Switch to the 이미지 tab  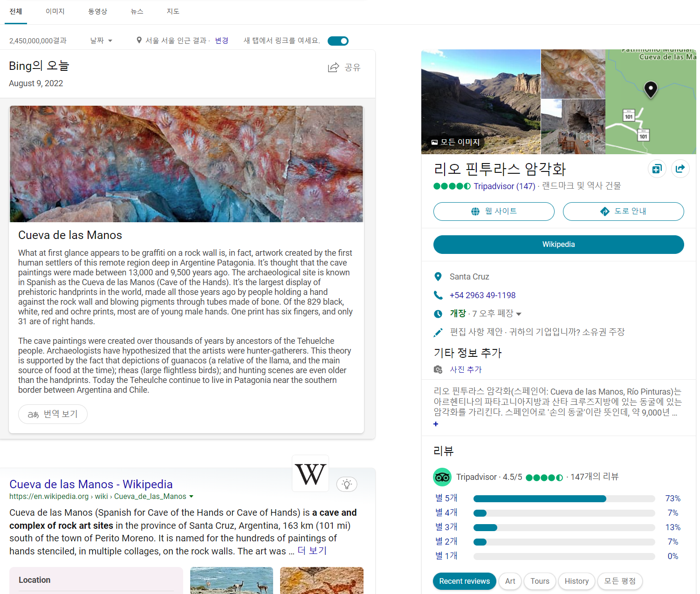55,11
